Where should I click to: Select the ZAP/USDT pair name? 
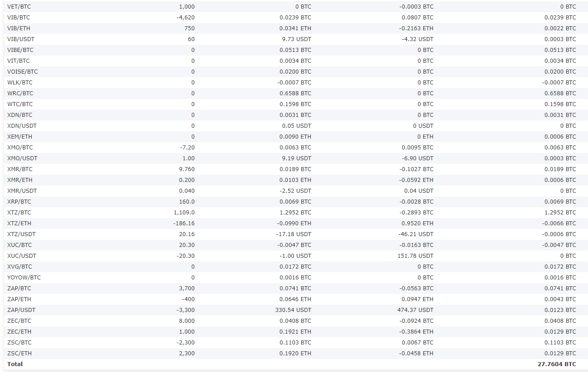coord(21,310)
